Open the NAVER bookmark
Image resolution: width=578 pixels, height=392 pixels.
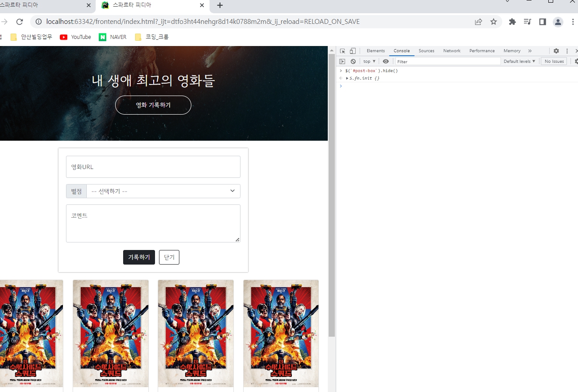point(112,37)
